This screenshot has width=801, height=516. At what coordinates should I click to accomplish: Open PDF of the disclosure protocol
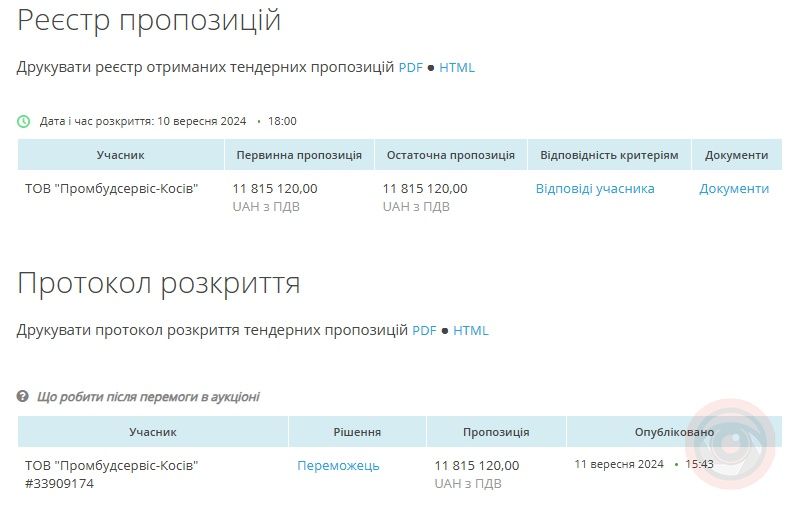click(425, 331)
